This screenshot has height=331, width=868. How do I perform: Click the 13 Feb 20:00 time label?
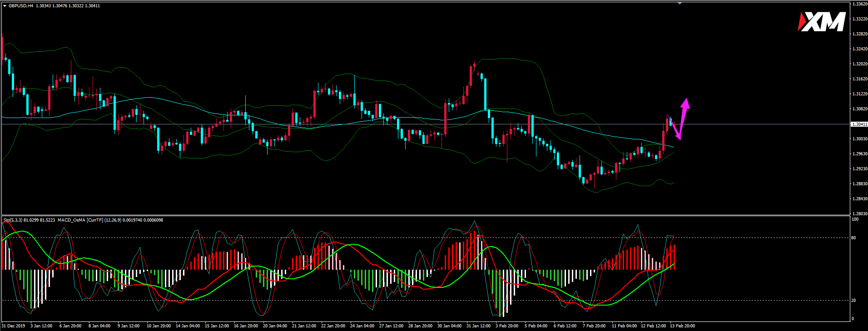pos(682,326)
